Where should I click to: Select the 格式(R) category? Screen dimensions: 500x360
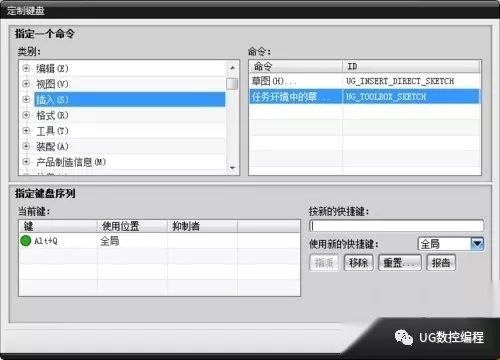pos(52,115)
